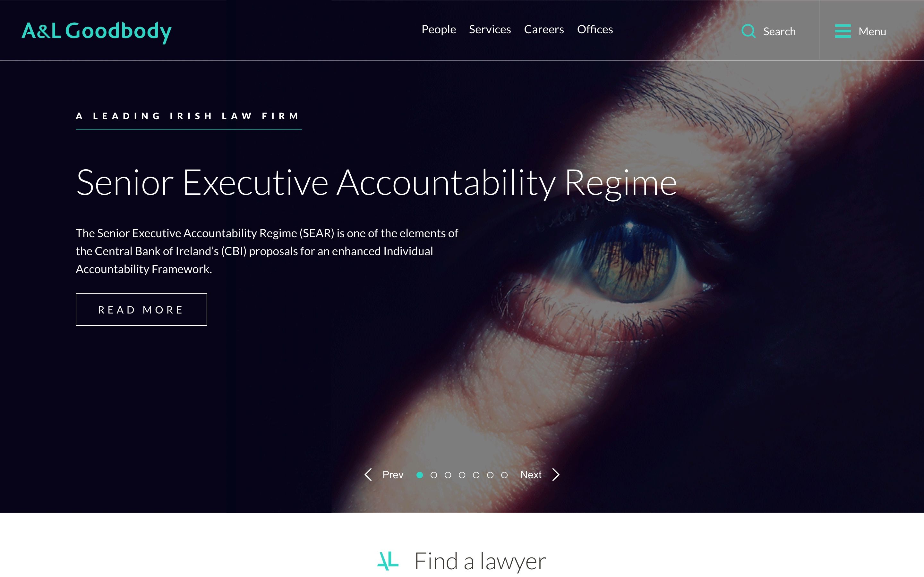Click the READ MORE button
The image size is (924, 577).
pyautogui.click(x=141, y=309)
